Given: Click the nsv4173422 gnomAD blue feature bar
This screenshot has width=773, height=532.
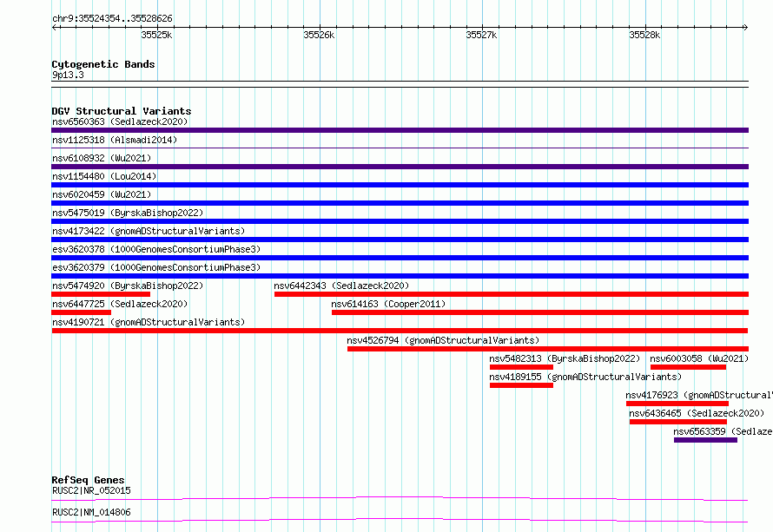Looking at the screenshot, I should coord(400,240).
